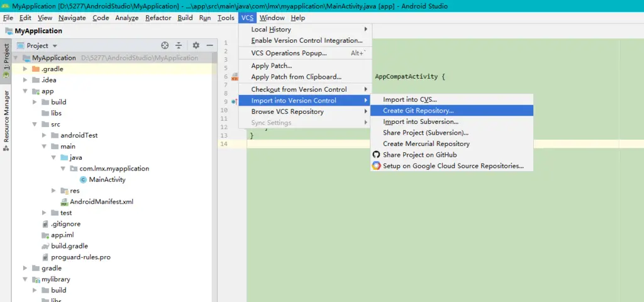Open the File menu

pos(8,18)
